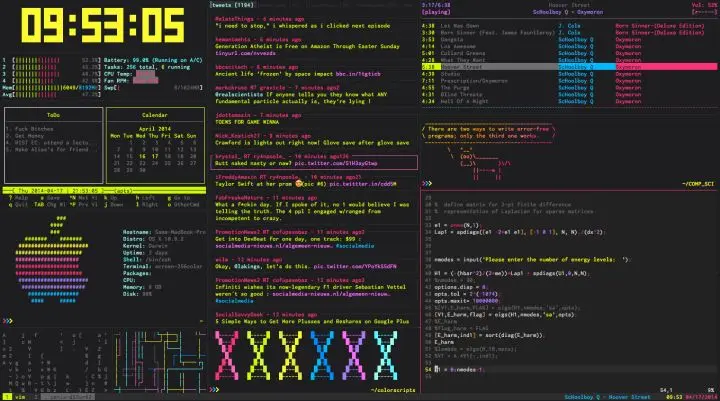Viewport: 720px width, 401px height.
Task: Select day 16 in the calendar
Action: [x=142, y=157]
